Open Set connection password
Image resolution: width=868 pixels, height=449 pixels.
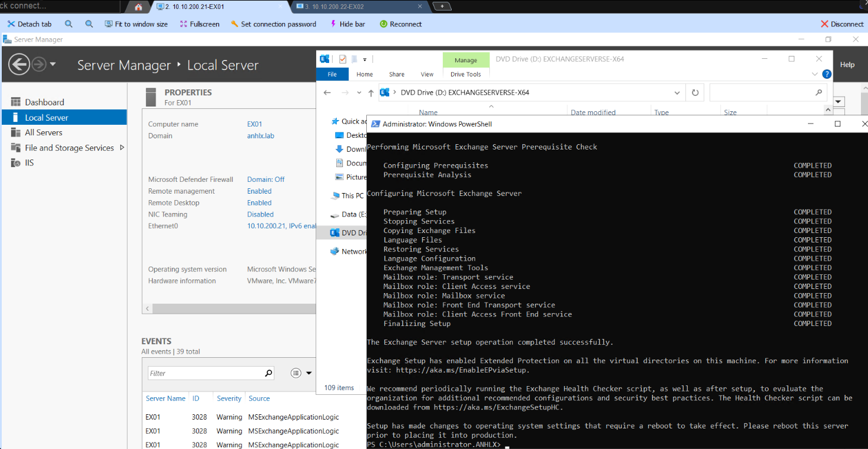[273, 24]
